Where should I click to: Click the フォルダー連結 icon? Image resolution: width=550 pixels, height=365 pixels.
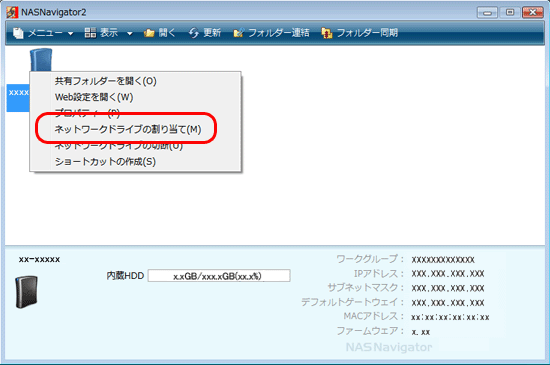(239, 33)
